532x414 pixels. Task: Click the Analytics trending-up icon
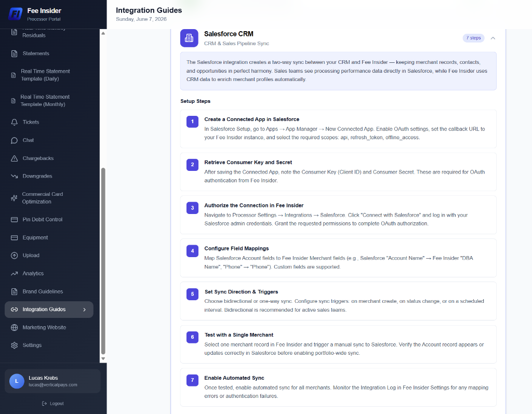14,274
